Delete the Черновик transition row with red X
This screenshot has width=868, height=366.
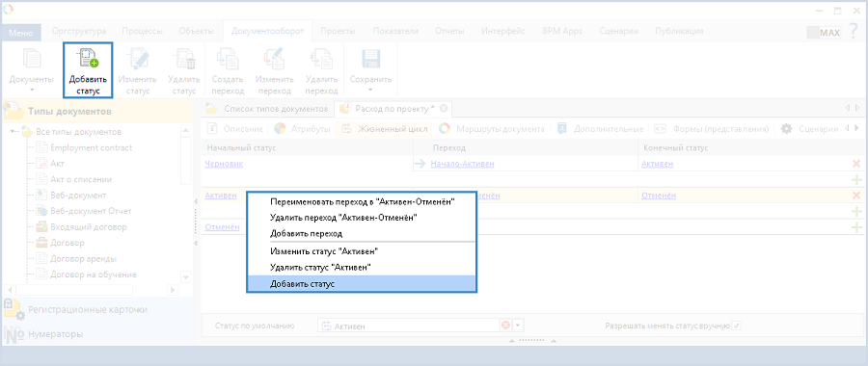tap(856, 164)
